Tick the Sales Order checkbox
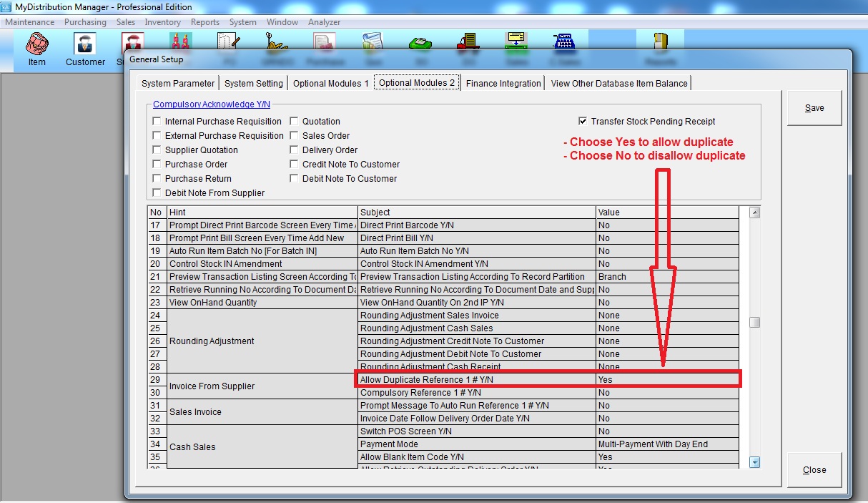868x503 pixels. coord(295,136)
